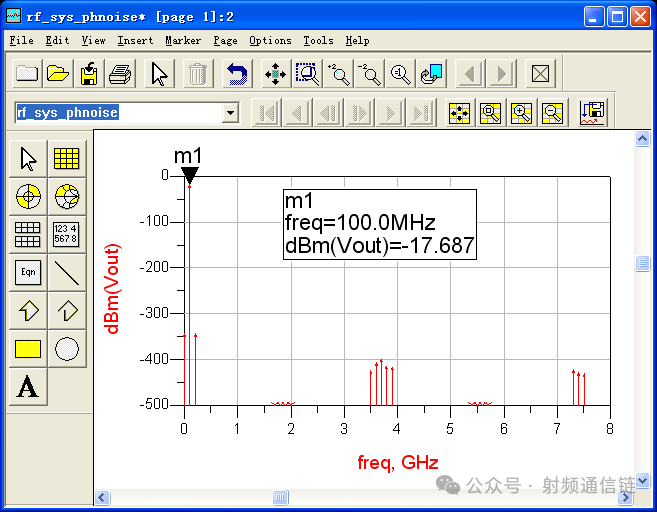Click the rotate view toolbar icon
This screenshot has height=512, width=657.
coord(432,74)
